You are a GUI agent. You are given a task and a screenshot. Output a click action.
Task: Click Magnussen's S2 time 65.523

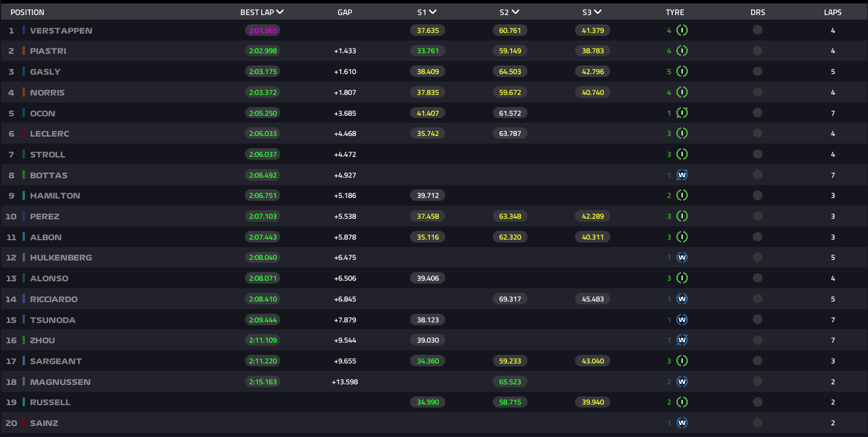tap(510, 382)
